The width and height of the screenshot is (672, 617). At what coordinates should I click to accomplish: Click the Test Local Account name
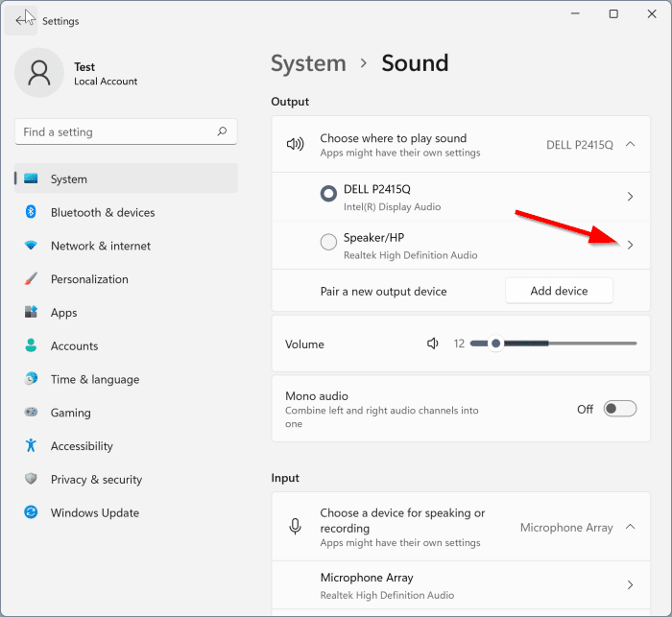[106, 74]
